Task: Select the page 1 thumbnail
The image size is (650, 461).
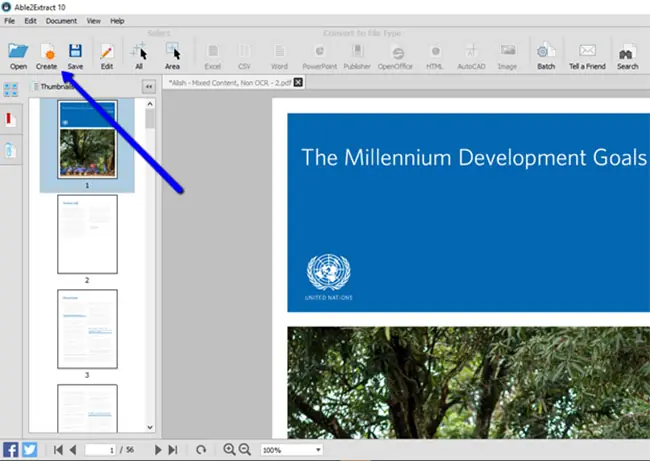Action: point(87,139)
